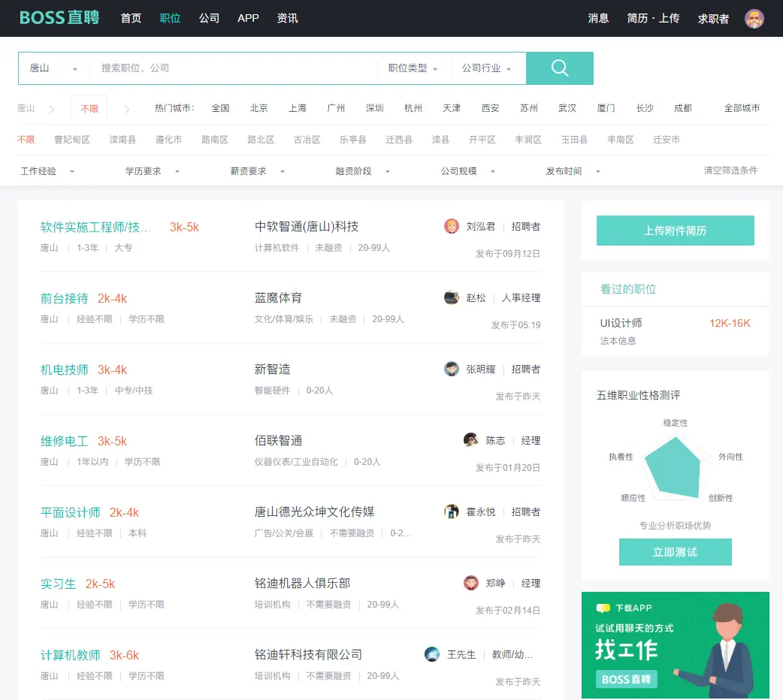Open the 计算机教师 job posting
The image size is (783, 700).
[70, 655]
